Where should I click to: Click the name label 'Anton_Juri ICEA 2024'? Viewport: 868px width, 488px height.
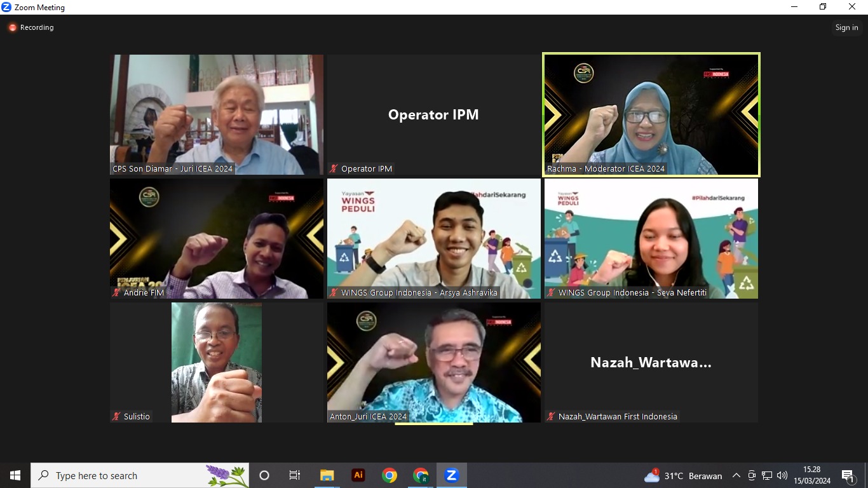[x=368, y=417]
